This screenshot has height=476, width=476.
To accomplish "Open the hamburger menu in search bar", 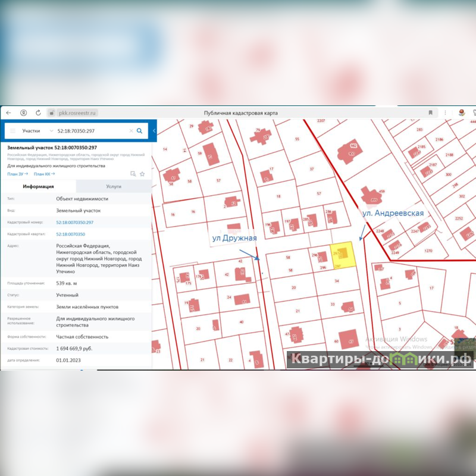I will click(12, 130).
